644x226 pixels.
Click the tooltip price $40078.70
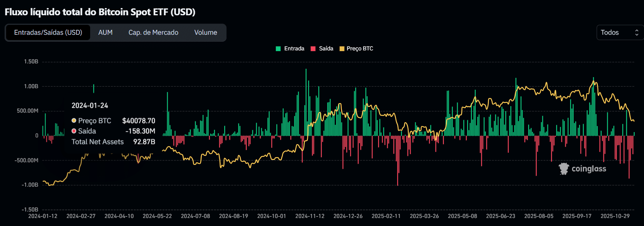[x=139, y=121]
